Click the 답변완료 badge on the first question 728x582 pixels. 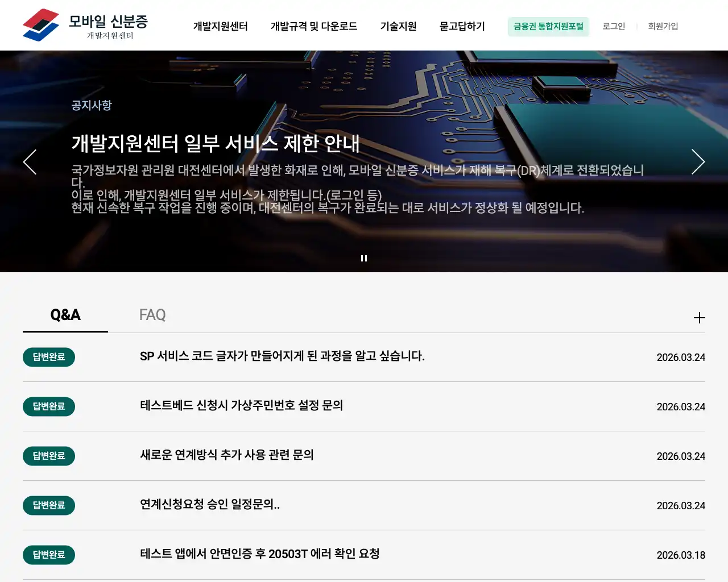point(49,357)
